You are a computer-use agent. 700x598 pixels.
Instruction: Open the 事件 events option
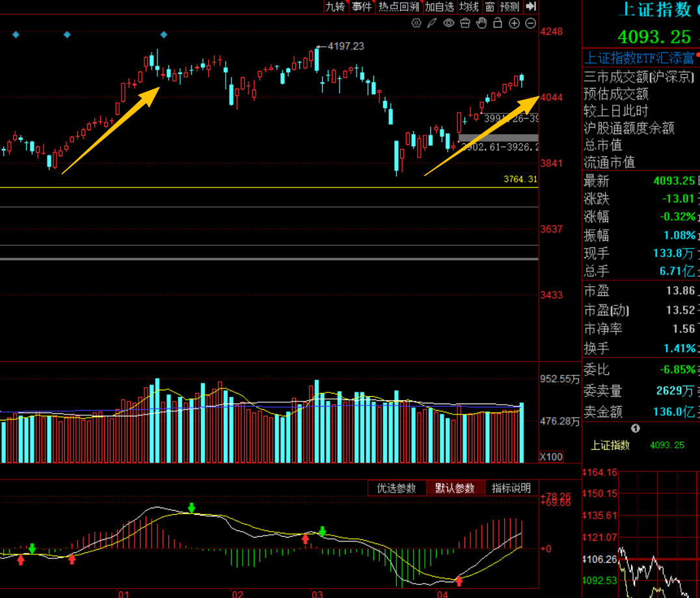tap(362, 7)
